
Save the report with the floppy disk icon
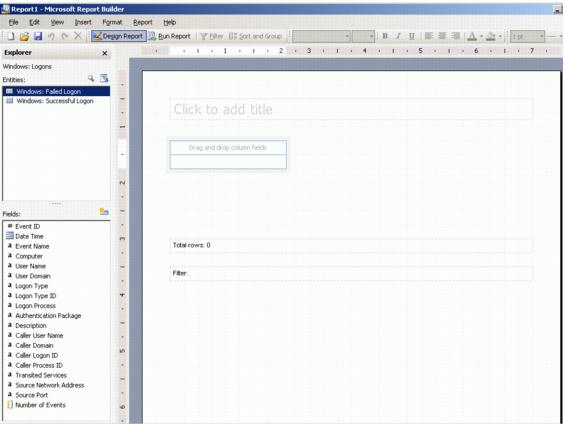click(x=38, y=36)
